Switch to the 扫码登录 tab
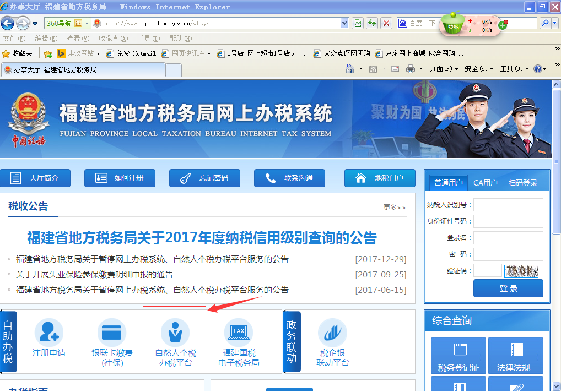Image resolution: width=561 pixels, height=392 pixels. tap(523, 183)
